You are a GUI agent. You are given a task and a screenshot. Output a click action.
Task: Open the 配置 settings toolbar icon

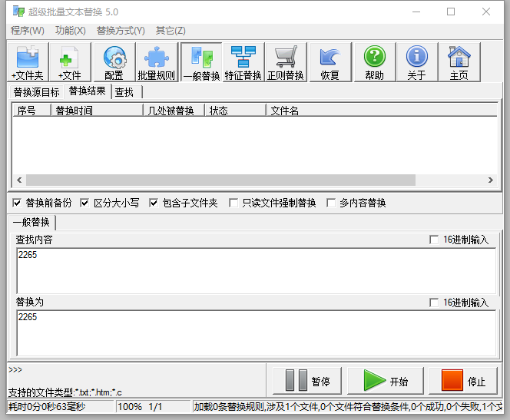click(x=114, y=61)
